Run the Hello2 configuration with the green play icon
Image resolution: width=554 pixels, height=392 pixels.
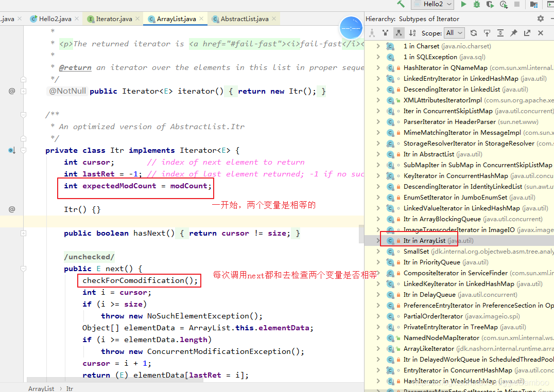[463, 4]
